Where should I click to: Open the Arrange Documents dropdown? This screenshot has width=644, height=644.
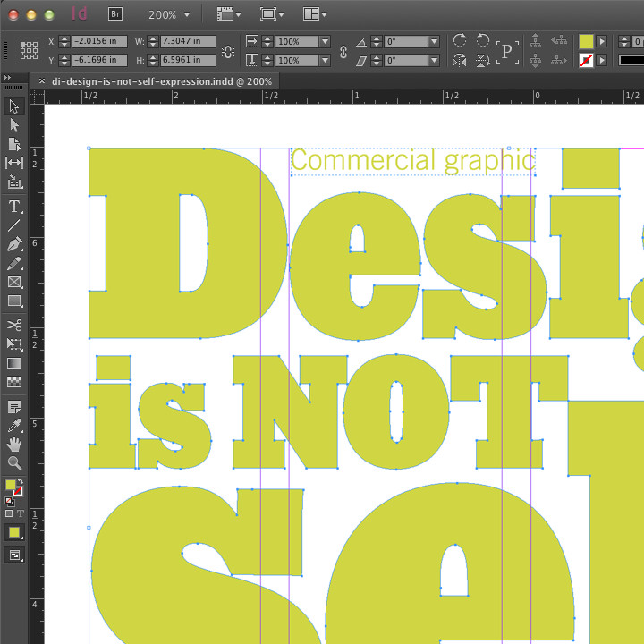click(315, 14)
